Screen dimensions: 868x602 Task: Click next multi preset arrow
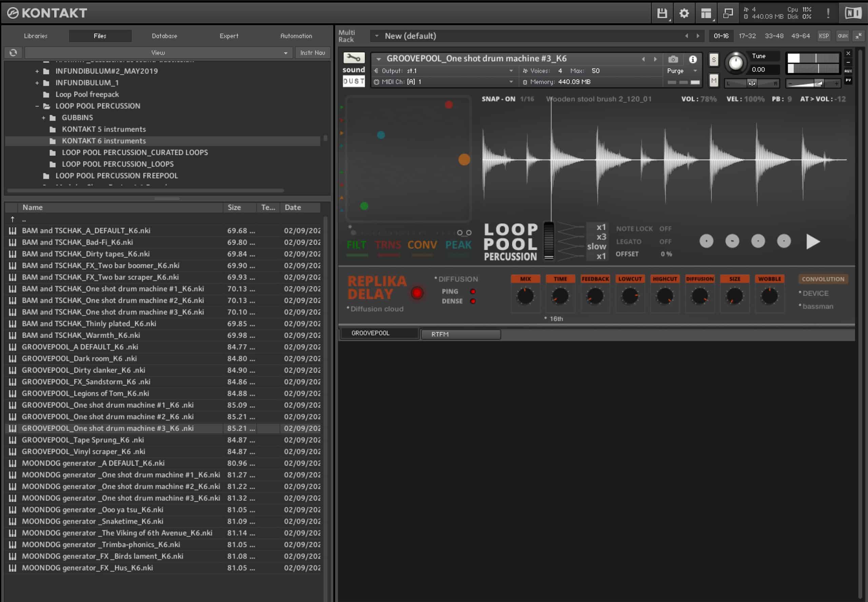pyautogui.click(x=698, y=36)
